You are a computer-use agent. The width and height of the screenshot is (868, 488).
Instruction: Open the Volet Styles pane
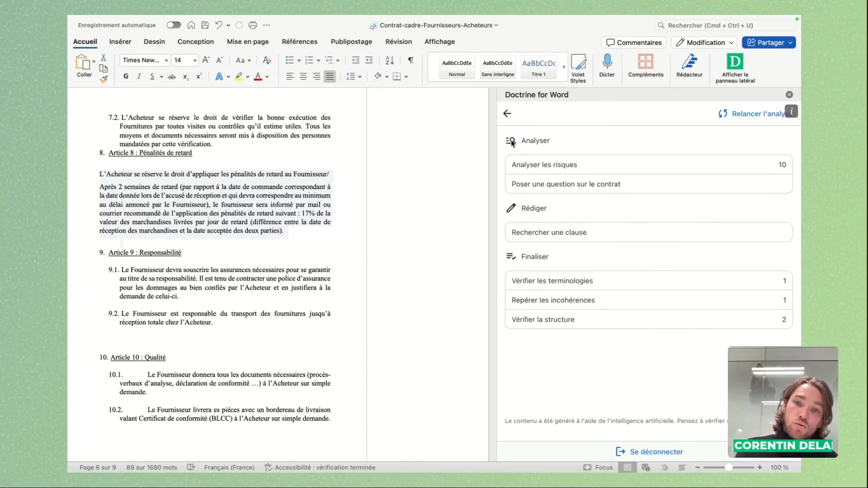(578, 63)
